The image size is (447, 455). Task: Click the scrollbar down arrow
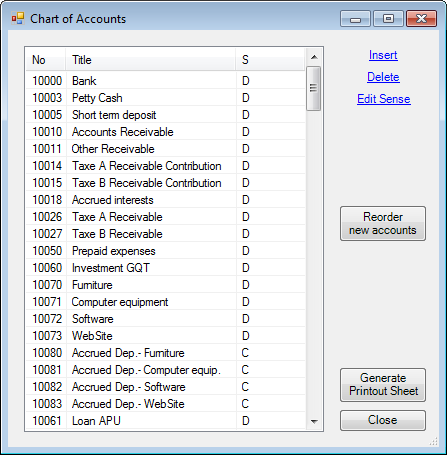pyautogui.click(x=314, y=421)
